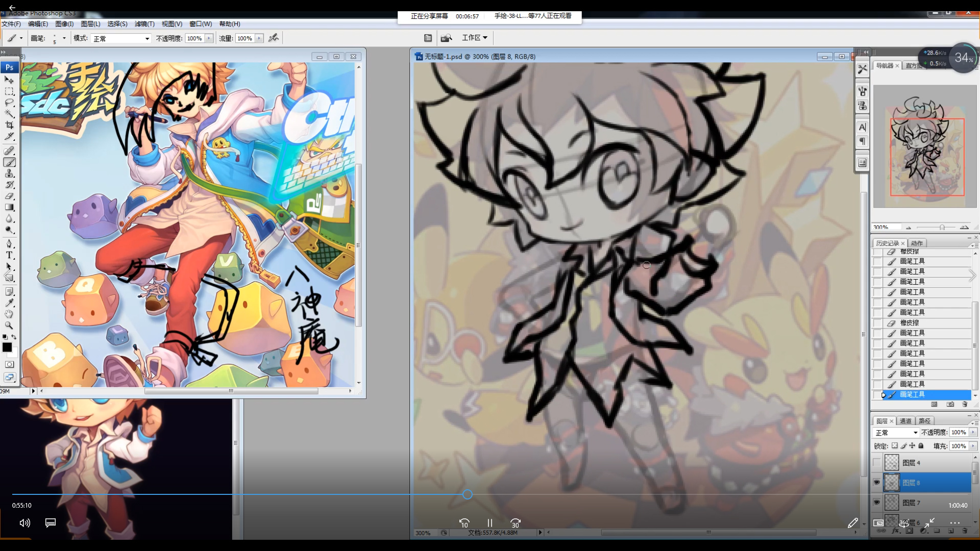Skip video forward 30 seconds
Image resolution: width=980 pixels, height=551 pixels.
tap(516, 523)
